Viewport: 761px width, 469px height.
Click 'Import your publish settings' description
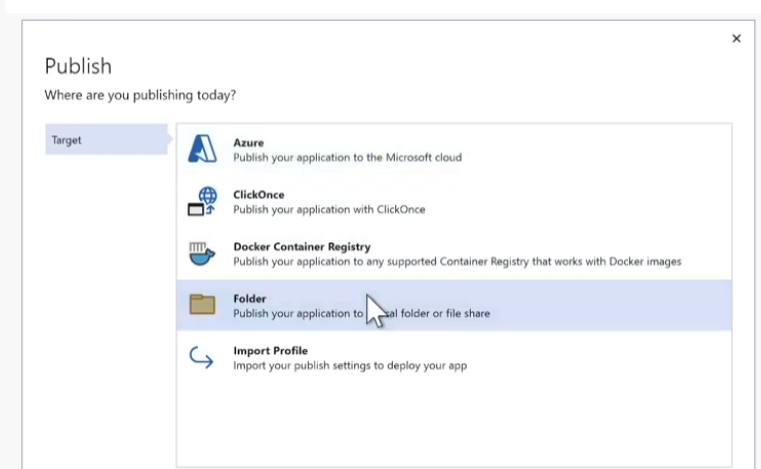coord(350,365)
